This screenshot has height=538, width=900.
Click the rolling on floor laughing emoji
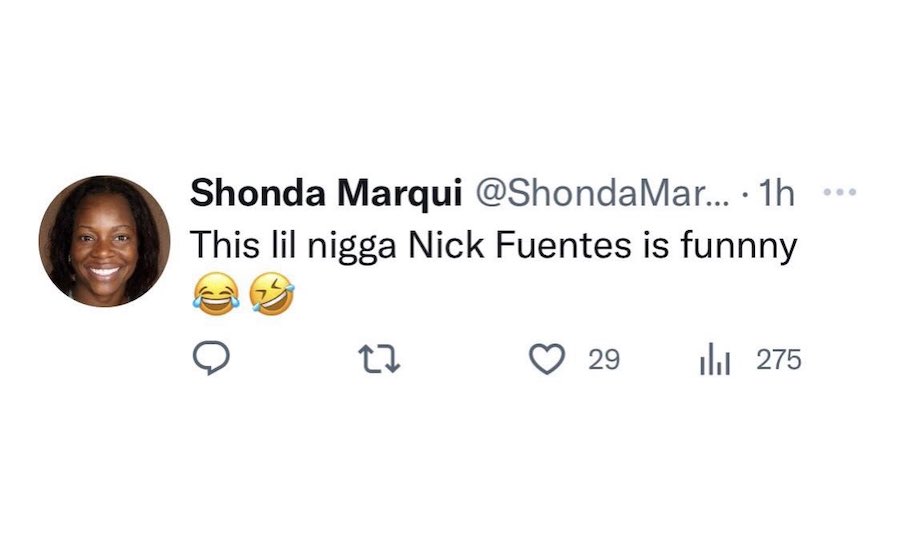(x=273, y=298)
